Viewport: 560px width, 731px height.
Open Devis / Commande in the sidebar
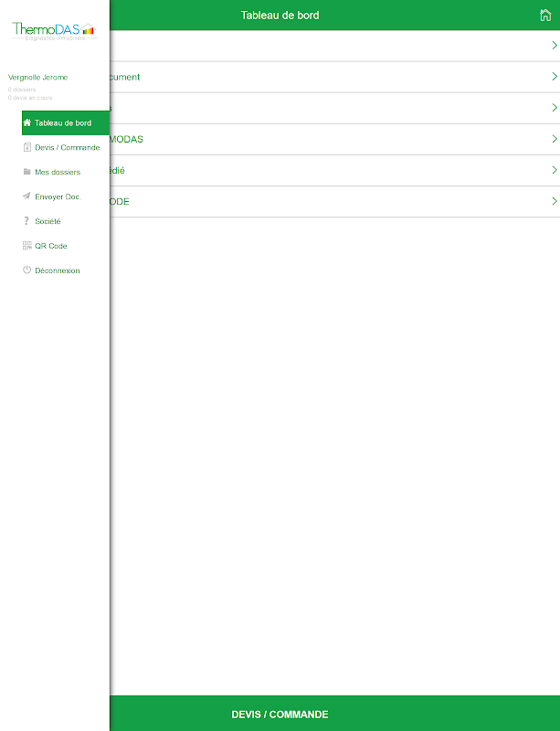click(66, 148)
